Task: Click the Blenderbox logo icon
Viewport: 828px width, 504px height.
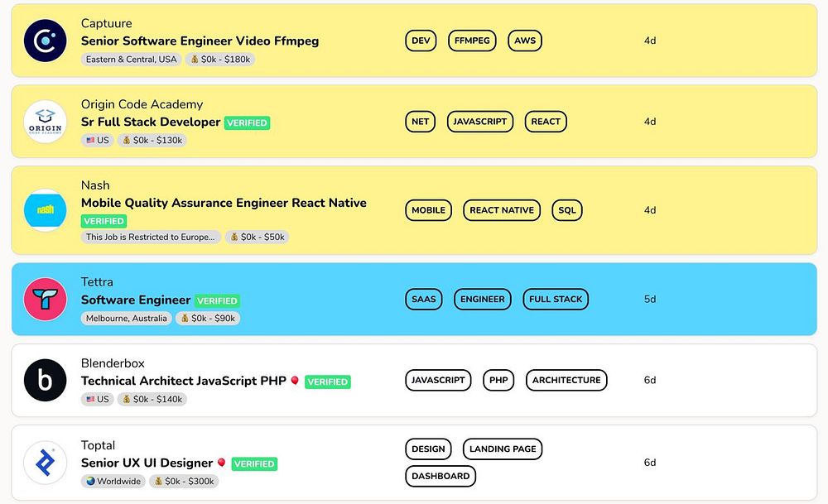Action: coord(45,381)
